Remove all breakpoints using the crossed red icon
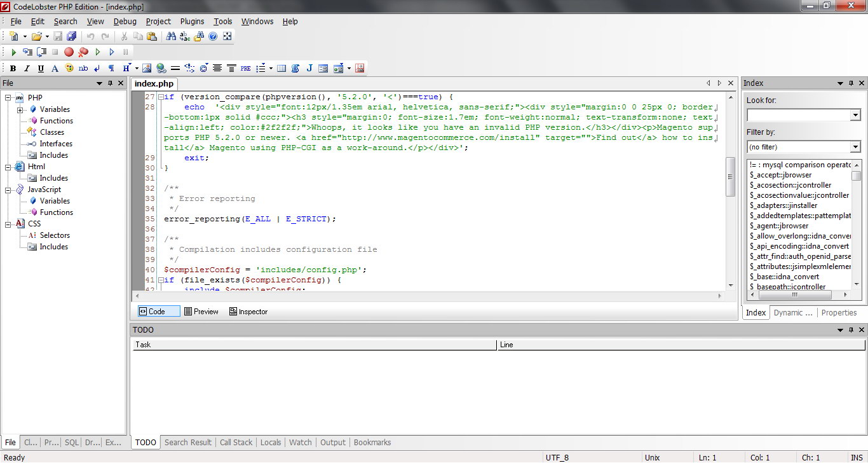 pos(83,52)
